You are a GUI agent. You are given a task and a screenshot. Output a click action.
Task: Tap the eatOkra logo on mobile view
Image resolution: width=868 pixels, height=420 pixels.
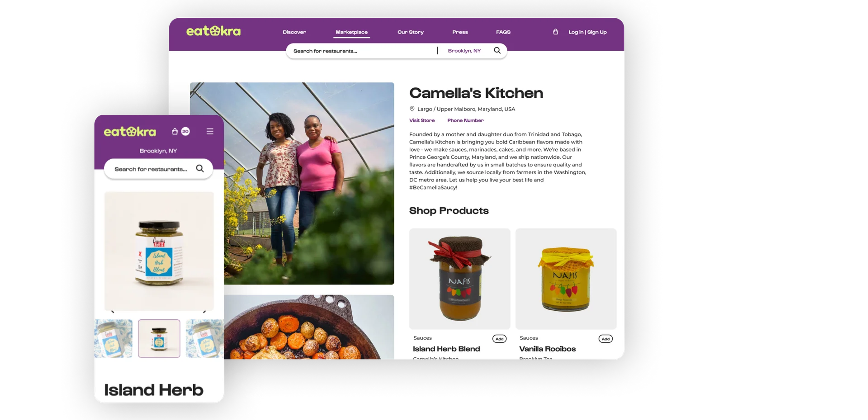tap(130, 132)
